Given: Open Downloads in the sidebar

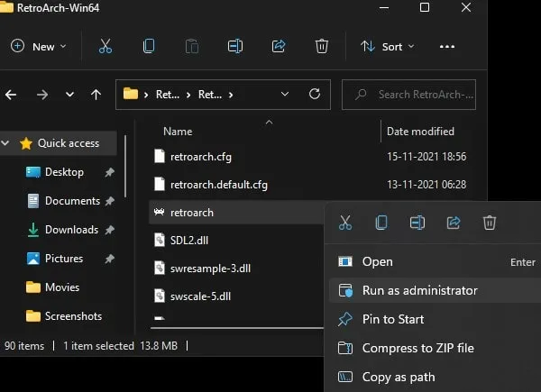Looking at the screenshot, I should pos(72,230).
